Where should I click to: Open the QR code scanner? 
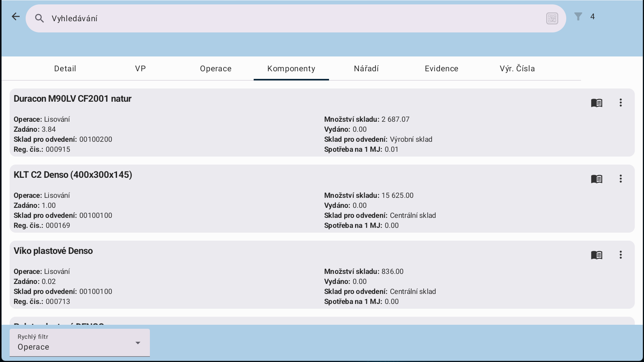pyautogui.click(x=552, y=18)
